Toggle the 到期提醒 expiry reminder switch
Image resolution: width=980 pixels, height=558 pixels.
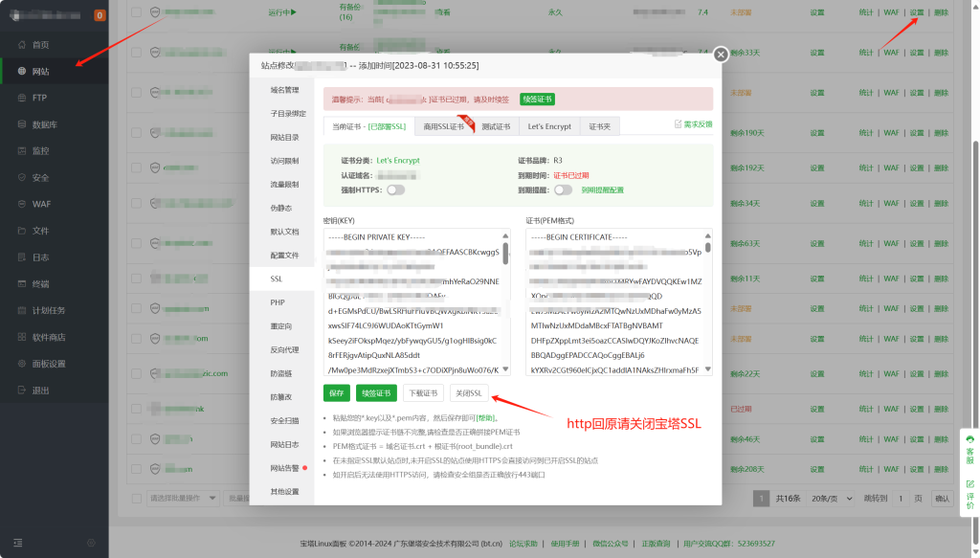563,190
